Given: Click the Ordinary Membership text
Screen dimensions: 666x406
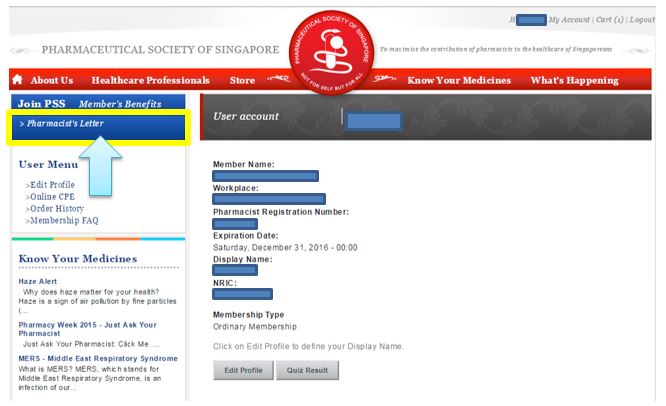Looking at the screenshot, I should coord(255,327).
